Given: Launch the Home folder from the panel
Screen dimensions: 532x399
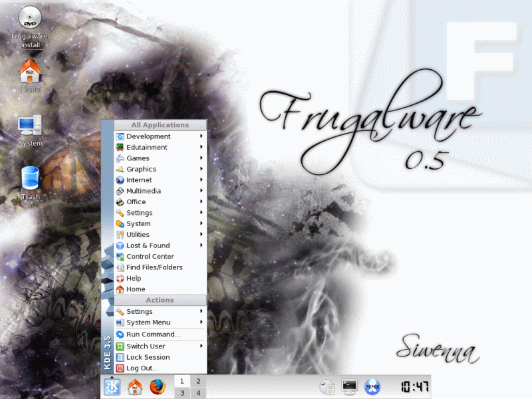Looking at the screenshot, I should [135, 387].
